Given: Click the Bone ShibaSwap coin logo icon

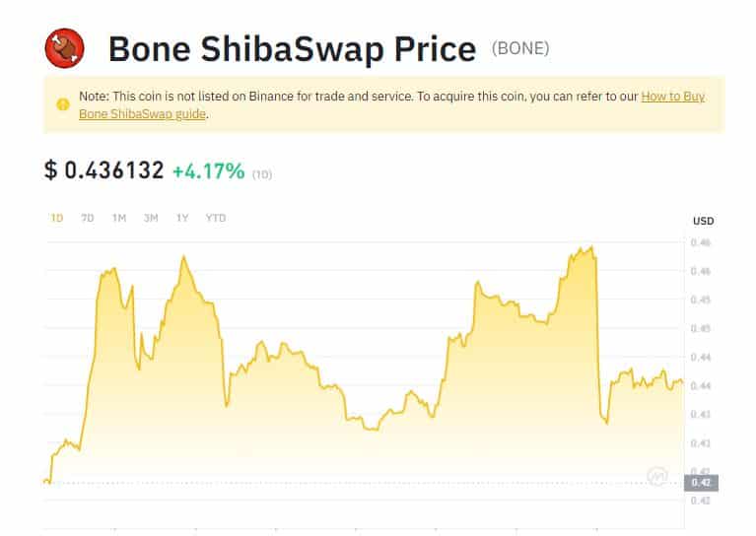Looking at the screenshot, I should click(x=65, y=48).
